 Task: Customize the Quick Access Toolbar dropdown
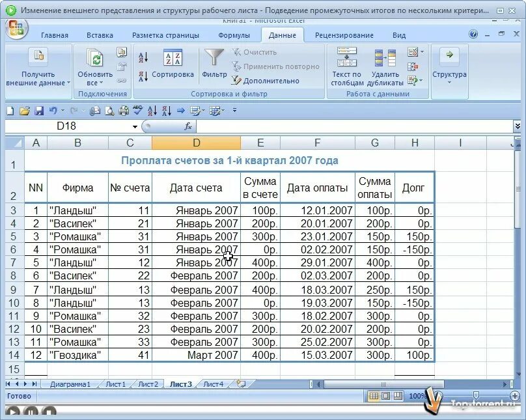pos(234,110)
